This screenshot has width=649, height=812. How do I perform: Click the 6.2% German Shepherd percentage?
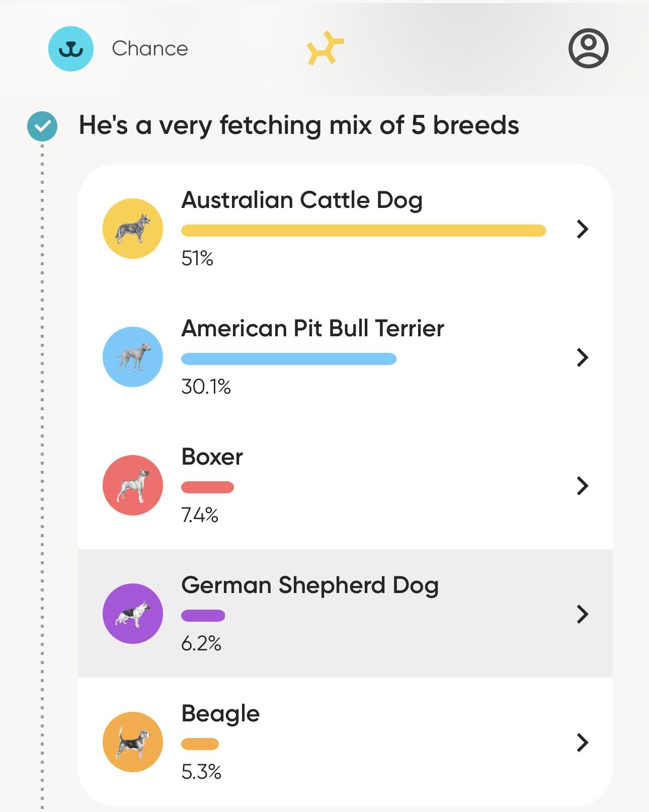point(201,644)
